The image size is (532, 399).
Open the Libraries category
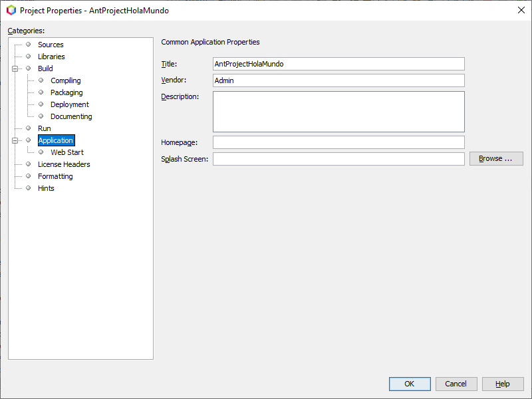[51, 57]
